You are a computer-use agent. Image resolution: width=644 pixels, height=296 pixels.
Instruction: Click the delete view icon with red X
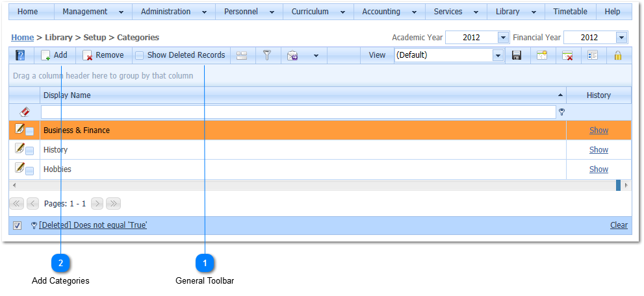[x=567, y=56]
